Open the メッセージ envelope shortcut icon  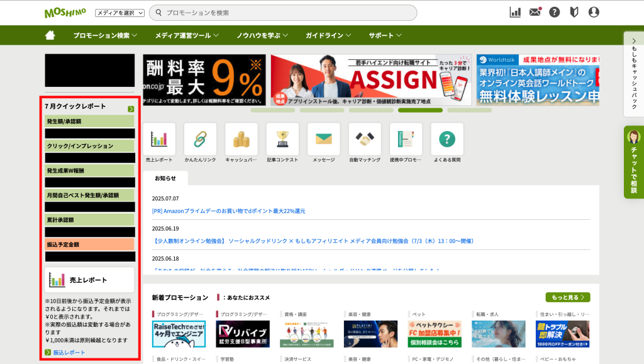click(x=323, y=139)
